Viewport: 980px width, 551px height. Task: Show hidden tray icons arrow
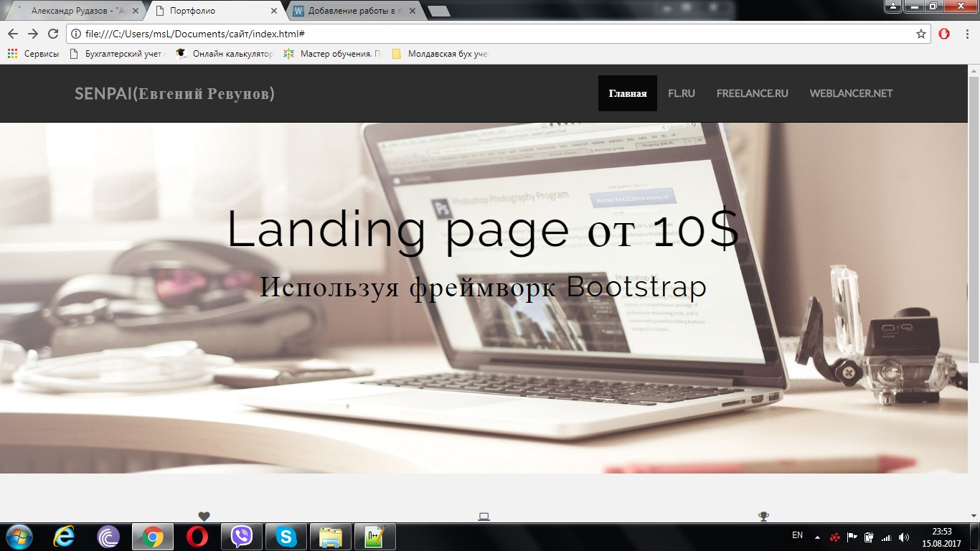[x=816, y=537]
